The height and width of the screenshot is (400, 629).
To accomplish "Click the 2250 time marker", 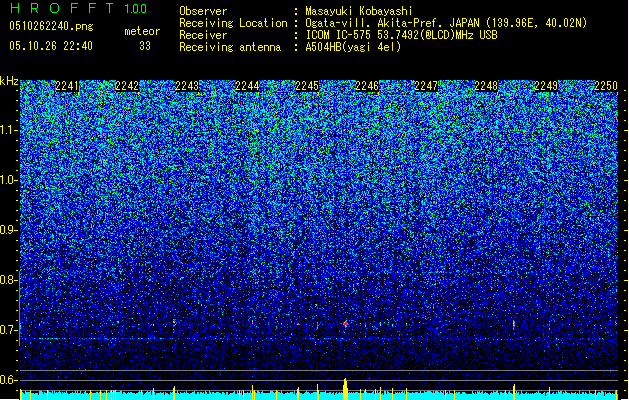I will [x=606, y=86].
